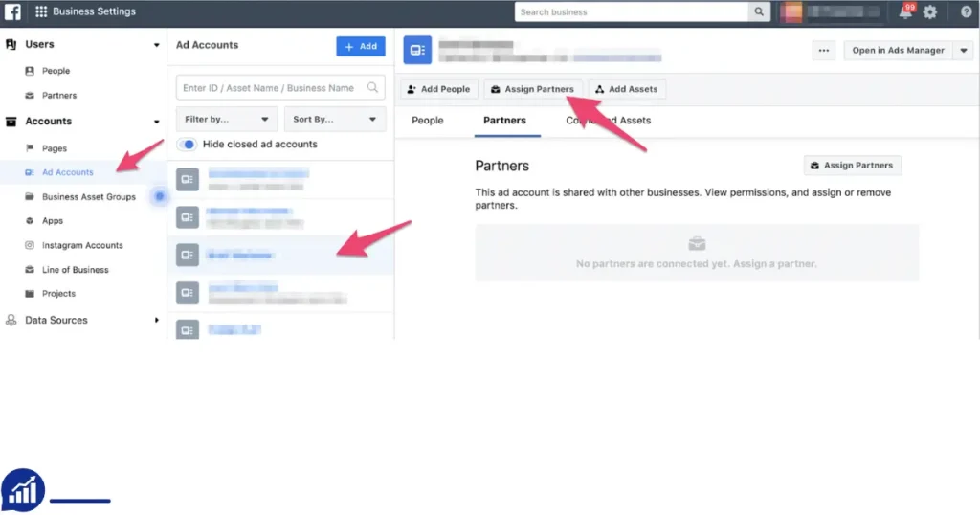
Task: Click the selected ad account header icon
Action: 417,50
